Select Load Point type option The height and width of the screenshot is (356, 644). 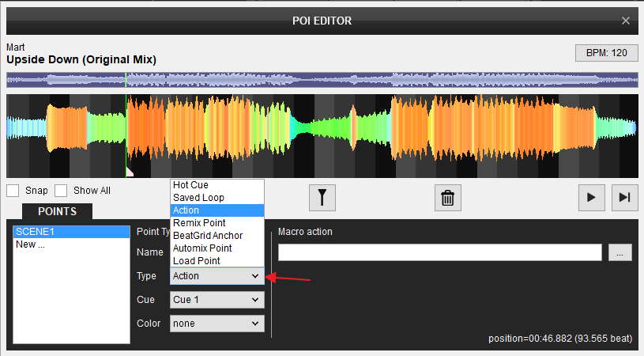pyautogui.click(x=196, y=261)
